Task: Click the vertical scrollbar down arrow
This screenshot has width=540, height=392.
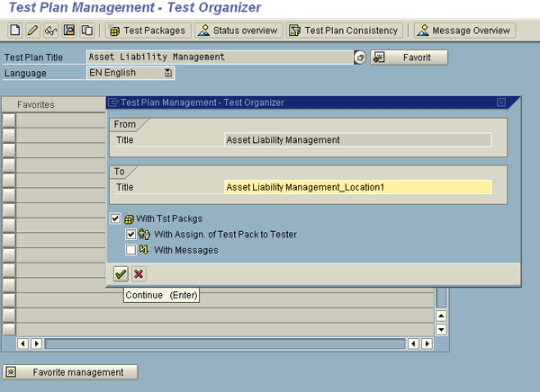Action: point(441,330)
